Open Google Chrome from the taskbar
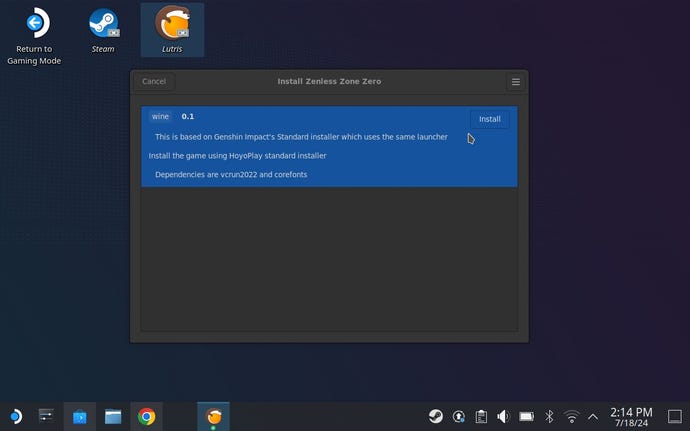Image resolution: width=690 pixels, height=431 pixels. [x=146, y=416]
